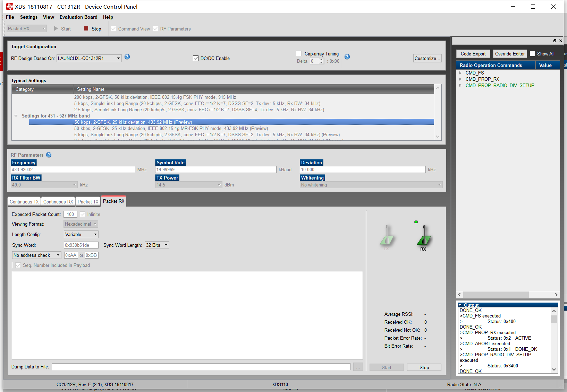Switch to the Packet TX tab
The image size is (567, 392).
coord(88,202)
